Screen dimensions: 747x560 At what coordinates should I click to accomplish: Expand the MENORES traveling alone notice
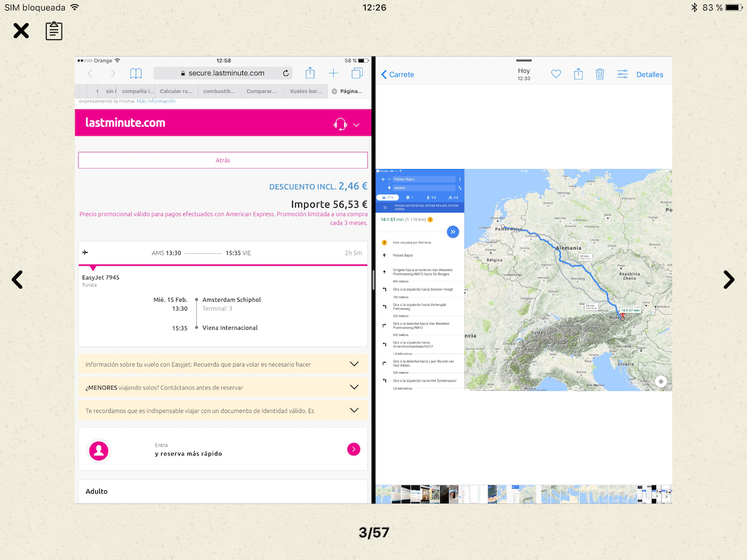pos(354,387)
